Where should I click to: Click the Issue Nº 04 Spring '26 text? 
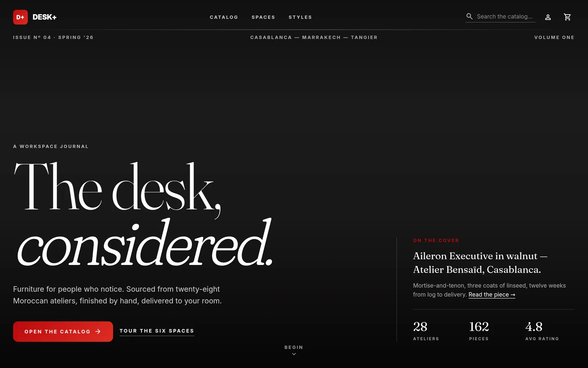[x=53, y=38]
